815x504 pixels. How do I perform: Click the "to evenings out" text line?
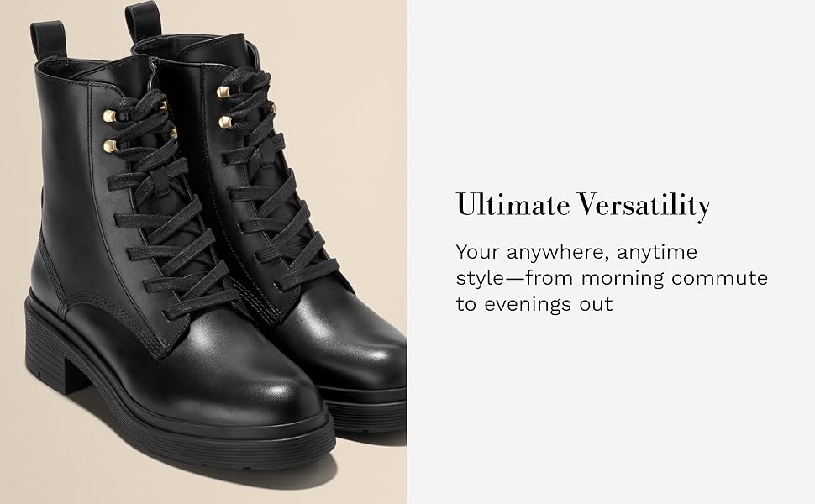534,304
